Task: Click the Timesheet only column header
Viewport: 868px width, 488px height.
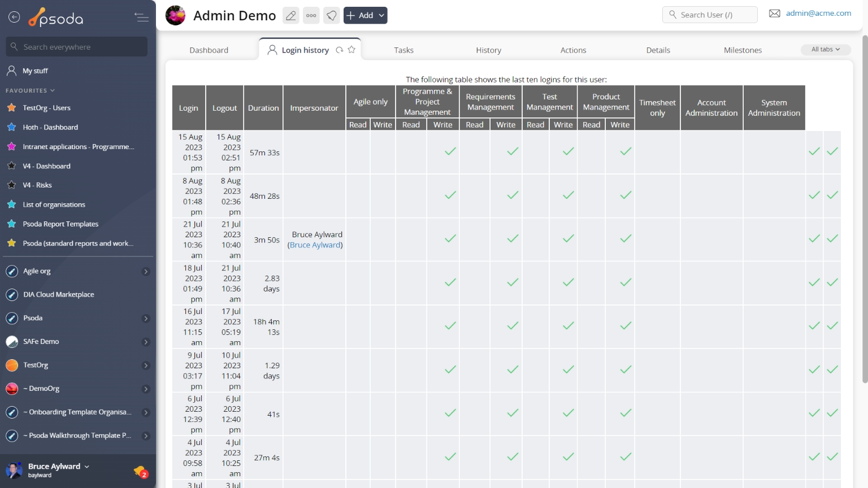Action: (658, 108)
